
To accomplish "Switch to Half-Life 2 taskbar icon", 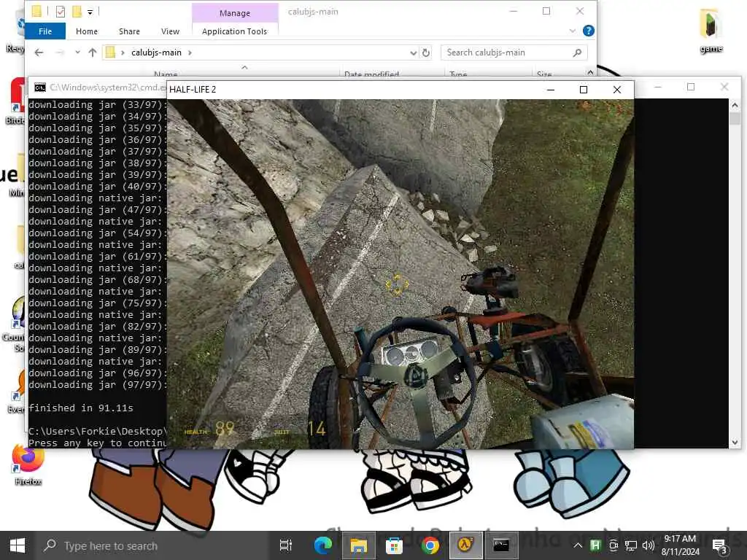I will click(465, 545).
